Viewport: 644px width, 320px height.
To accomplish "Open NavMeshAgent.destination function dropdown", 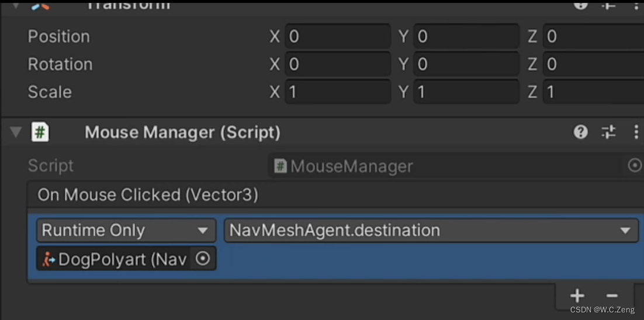I will 431,231.
